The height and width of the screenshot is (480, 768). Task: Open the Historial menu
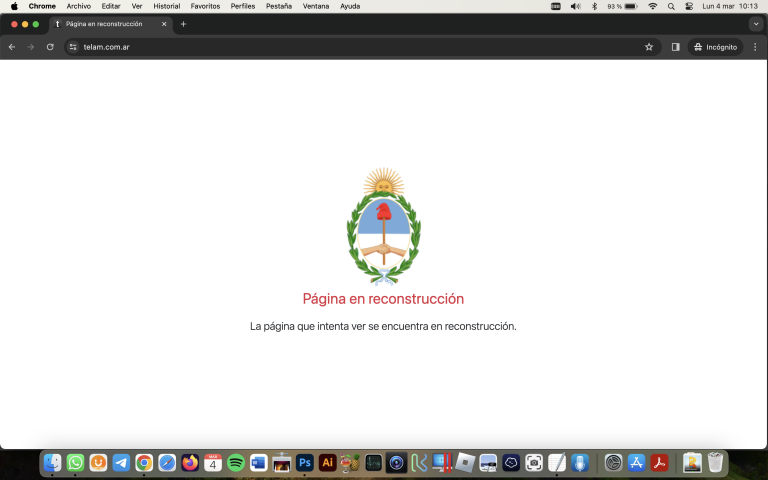(x=167, y=6)
